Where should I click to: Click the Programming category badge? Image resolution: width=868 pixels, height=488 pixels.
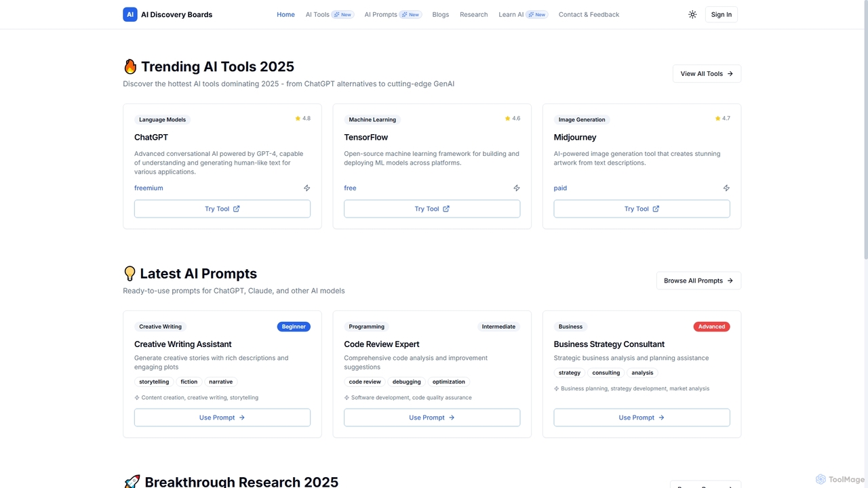(367, 327)
